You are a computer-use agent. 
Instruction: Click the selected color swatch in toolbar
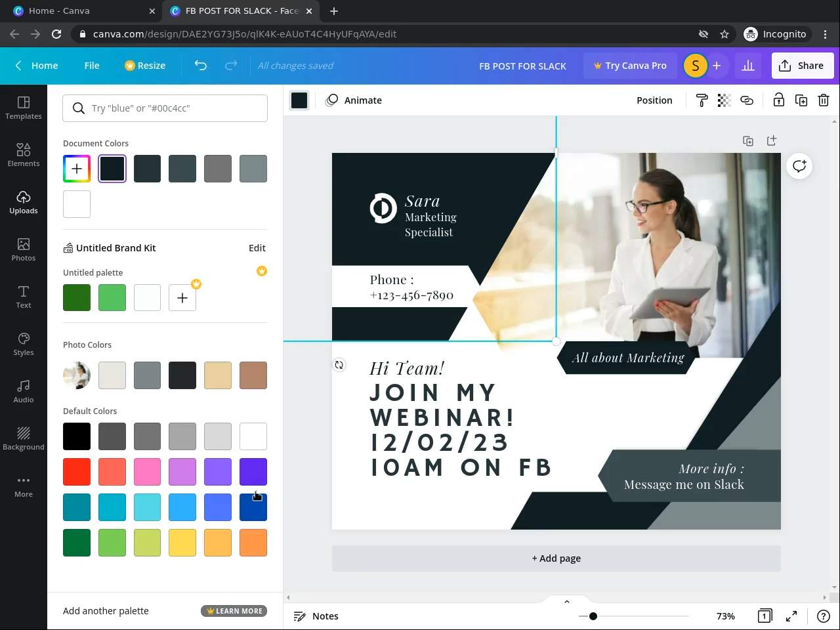(299, 100)
